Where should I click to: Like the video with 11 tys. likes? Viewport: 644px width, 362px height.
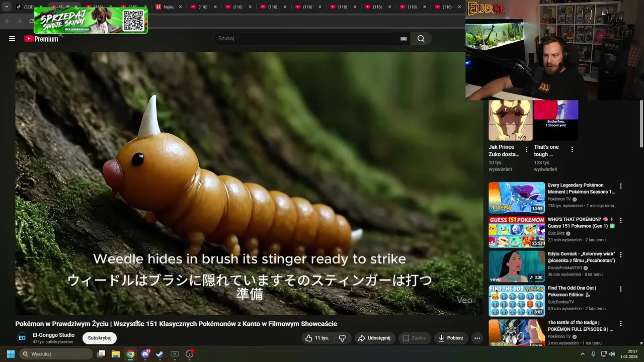pos(317,338)
